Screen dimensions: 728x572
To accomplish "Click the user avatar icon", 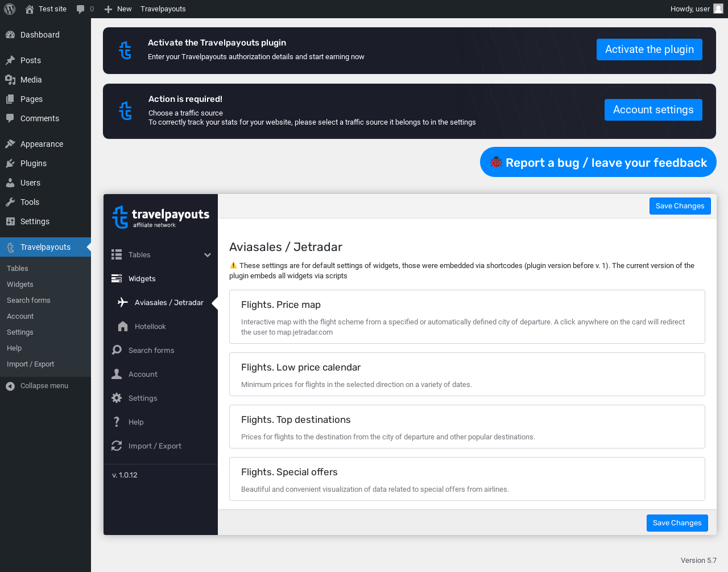I will coord(718,9).
